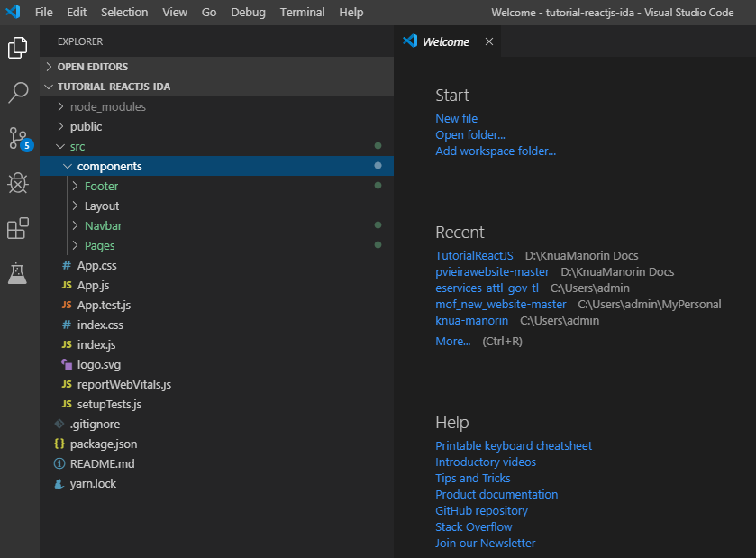The height and width of the screenshot is (558, 756).
Task: Collapse the components folder
Action: coord(216,166)
